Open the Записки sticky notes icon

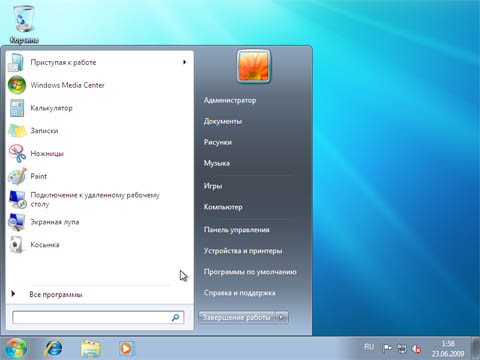[17, 131]
